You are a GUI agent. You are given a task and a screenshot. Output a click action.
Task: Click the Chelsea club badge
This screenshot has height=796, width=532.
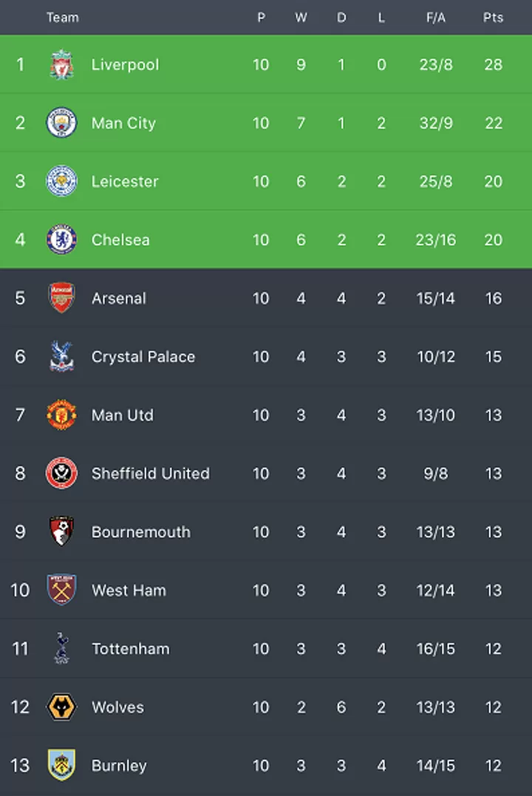click(61, 239)
